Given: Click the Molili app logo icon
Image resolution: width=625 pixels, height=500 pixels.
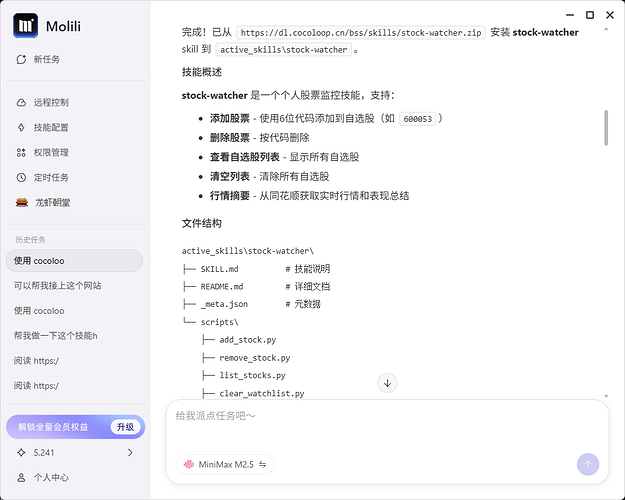Looking at the screenshot, I should 26,26.
